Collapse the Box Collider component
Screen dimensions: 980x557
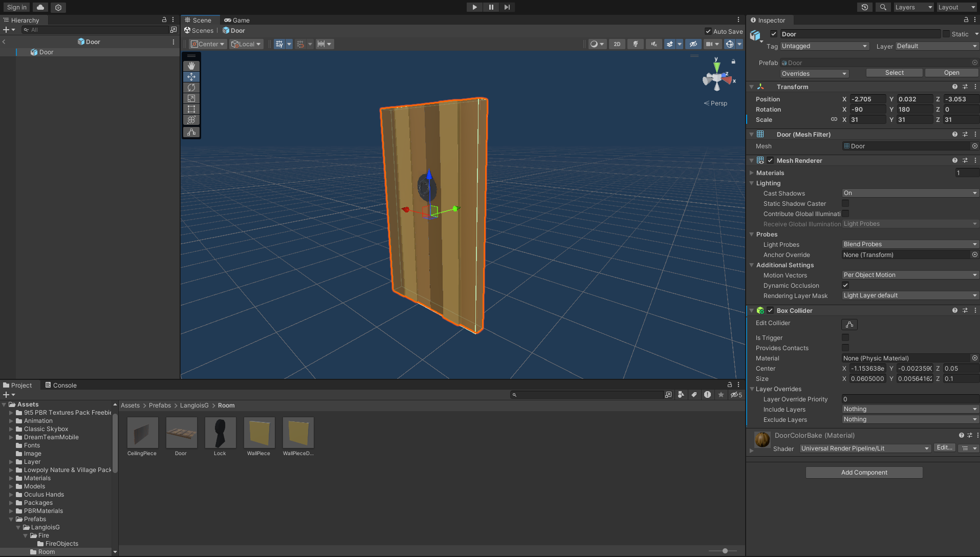[x=751, y=310]
